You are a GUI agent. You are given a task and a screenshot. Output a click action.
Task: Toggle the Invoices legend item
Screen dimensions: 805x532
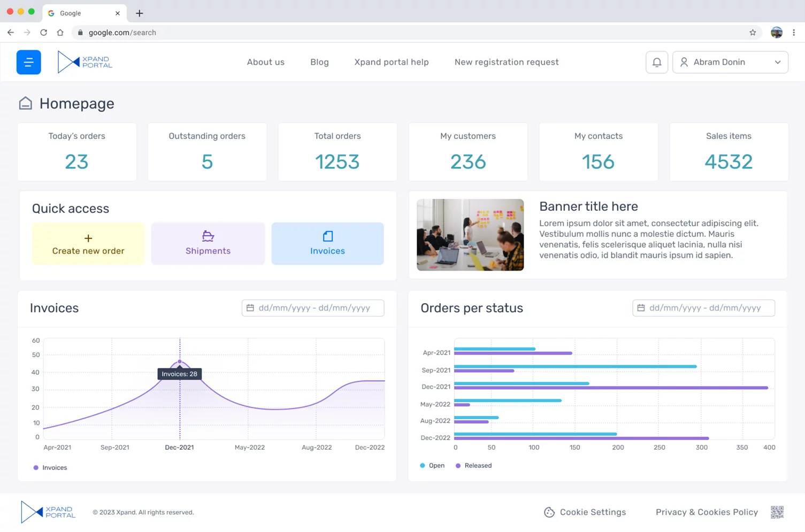pos(50,468)
